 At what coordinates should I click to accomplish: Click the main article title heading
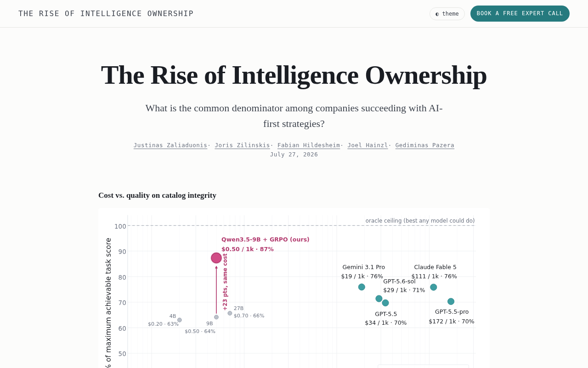(x=294, y=75)
